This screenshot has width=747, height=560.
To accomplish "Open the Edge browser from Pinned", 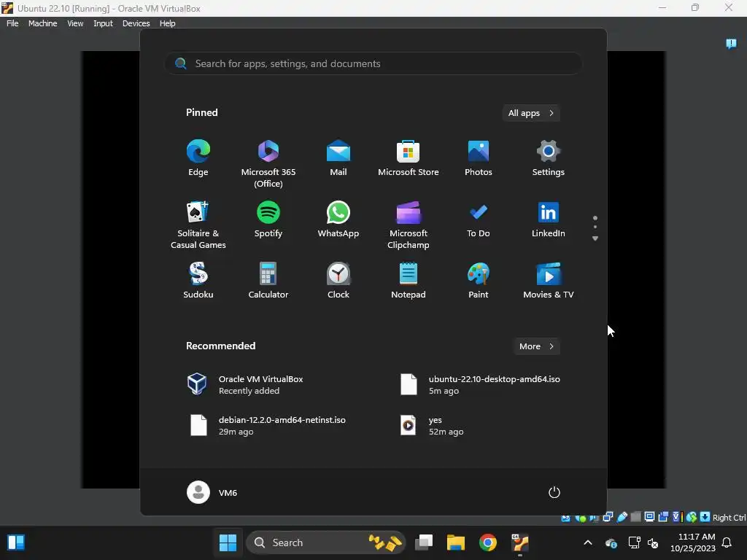I will click(x=198, y=158).
